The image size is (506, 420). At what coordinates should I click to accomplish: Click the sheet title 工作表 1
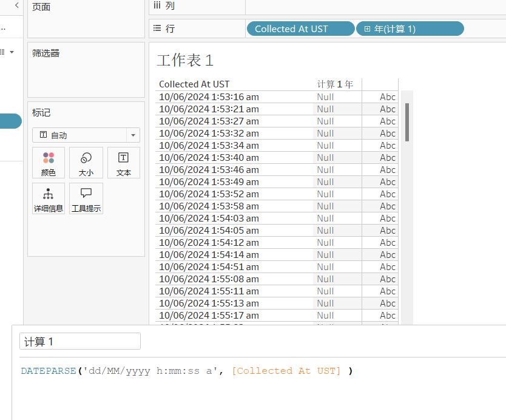point(185,60)
